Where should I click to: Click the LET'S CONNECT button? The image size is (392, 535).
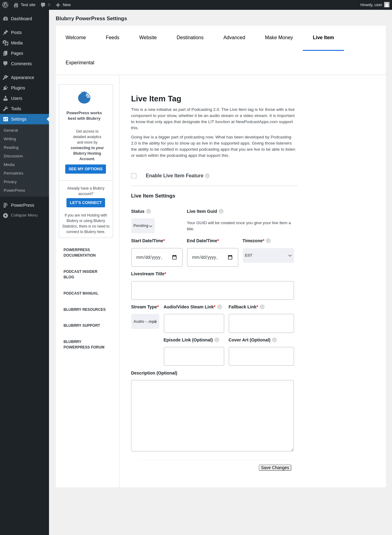tap(86, 203)
